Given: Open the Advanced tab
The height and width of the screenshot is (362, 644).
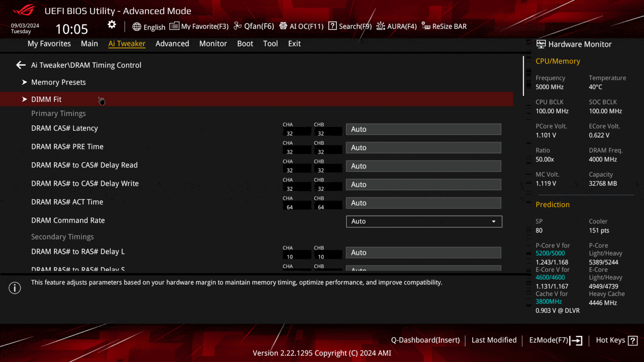Looking at the screenshot, I should click(x=172, y=44).
